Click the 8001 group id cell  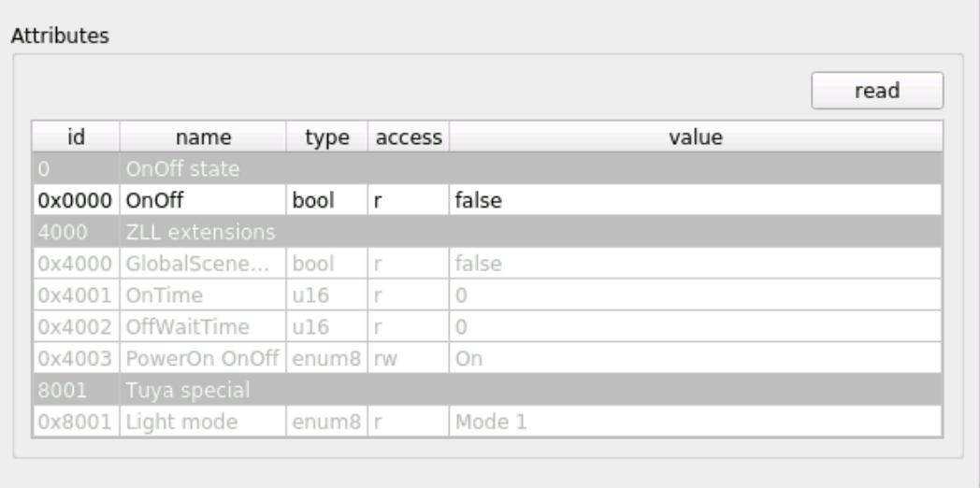pos(76,390)
